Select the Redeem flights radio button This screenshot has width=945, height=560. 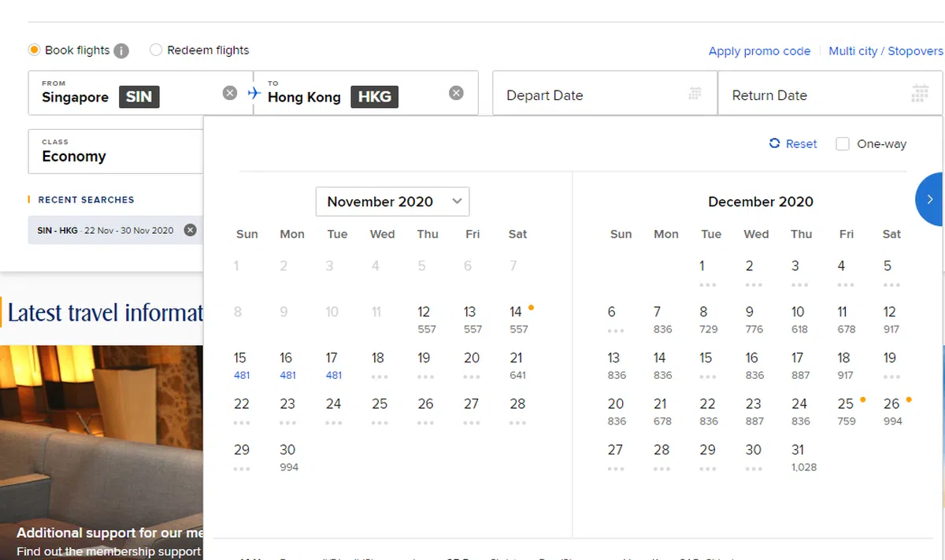(156, 50)
